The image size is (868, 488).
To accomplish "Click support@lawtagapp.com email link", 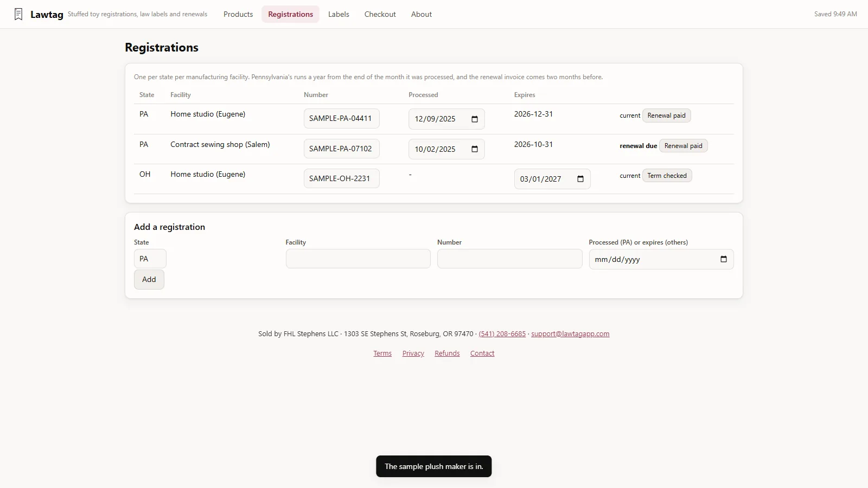I will 570,334.
